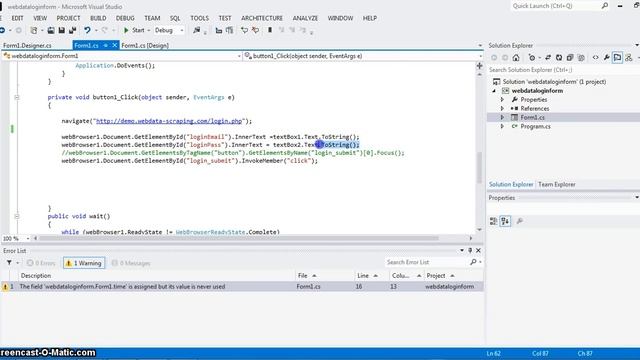Screen dimensions: 640x360
Task: Click the uncomment selected lines icon
Action: 256,30
